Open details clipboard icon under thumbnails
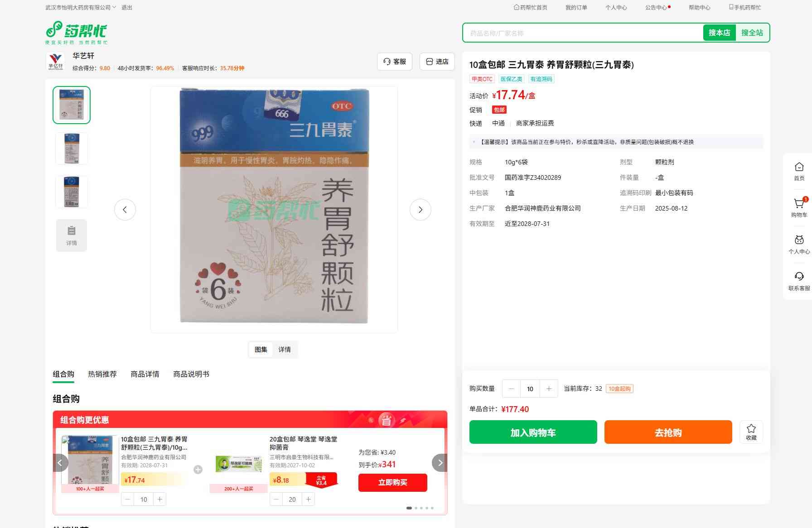The width and height of the screenshot is (812, 528). [x=72, y=235]
